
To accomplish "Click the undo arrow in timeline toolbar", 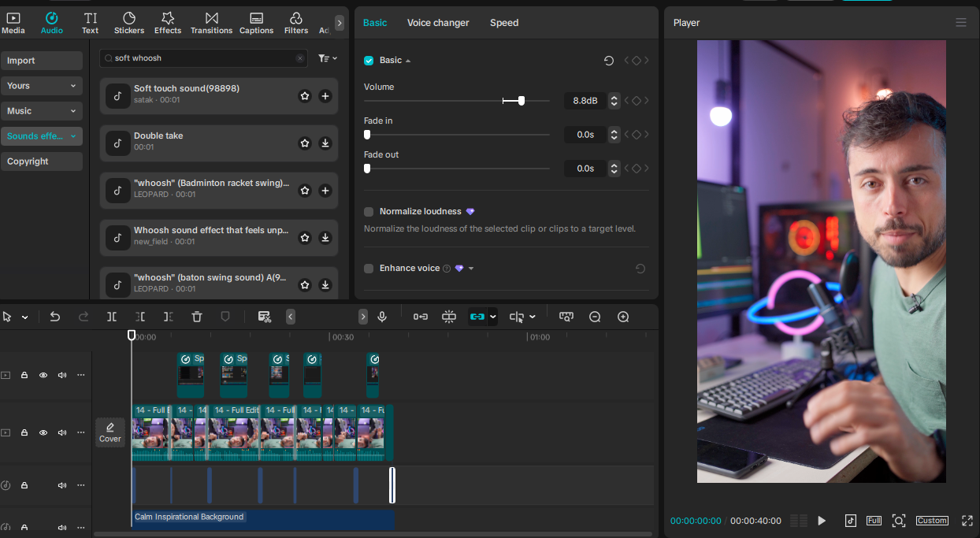I will click(x=55, y=317).
